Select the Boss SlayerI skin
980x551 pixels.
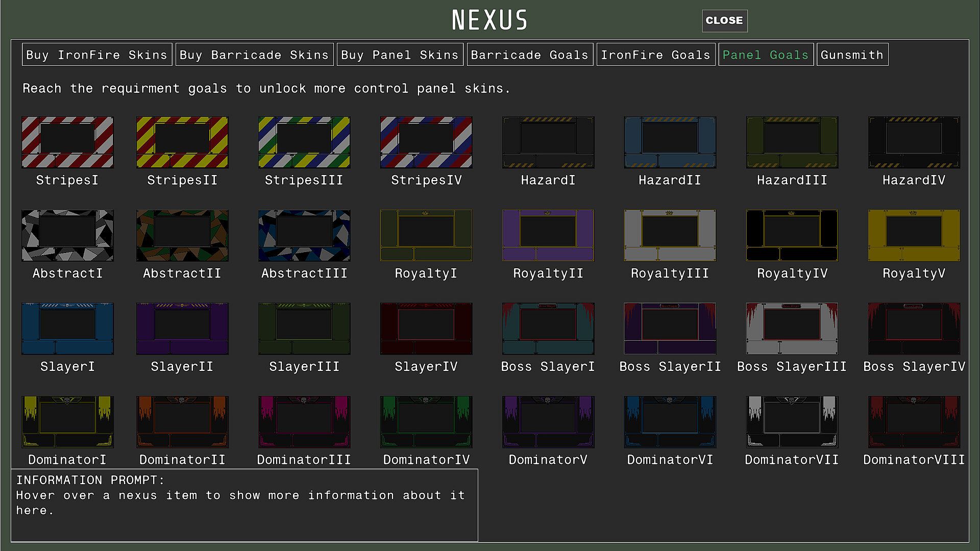pos(548,329)
